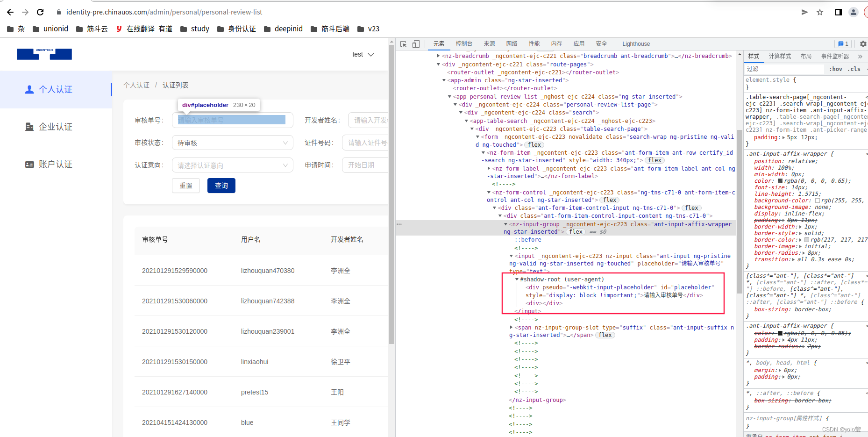
Task: Open DevTools settings via the gear icon
Action: (862, 43)
